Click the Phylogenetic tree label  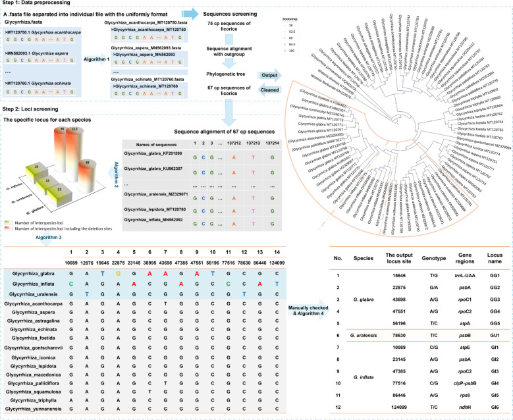pos(226,74)
